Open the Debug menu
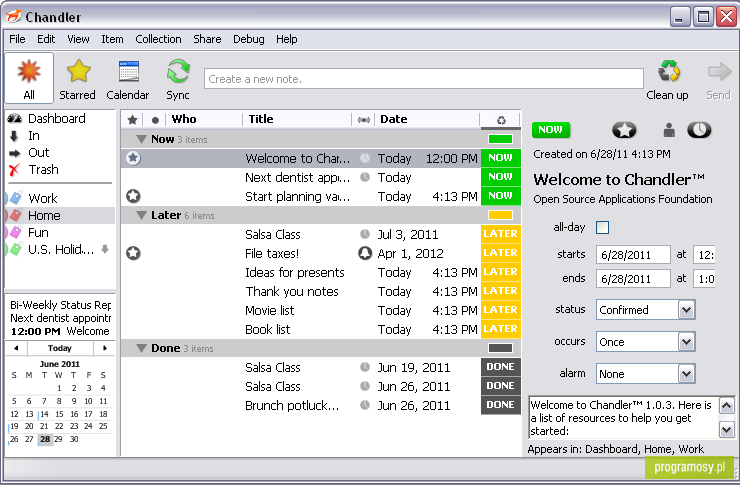This screenshot has height=485, width=740. (x=249, y=39)
